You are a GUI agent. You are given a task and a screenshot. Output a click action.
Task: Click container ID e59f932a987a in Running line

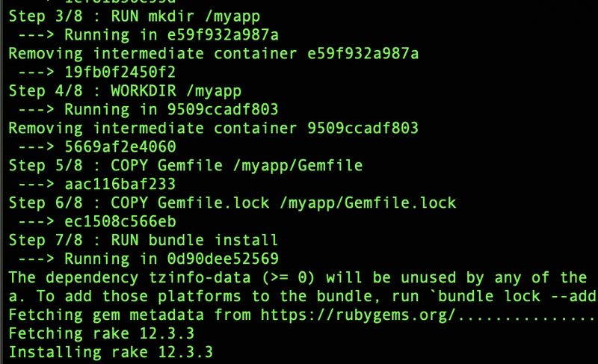[223, 35]
